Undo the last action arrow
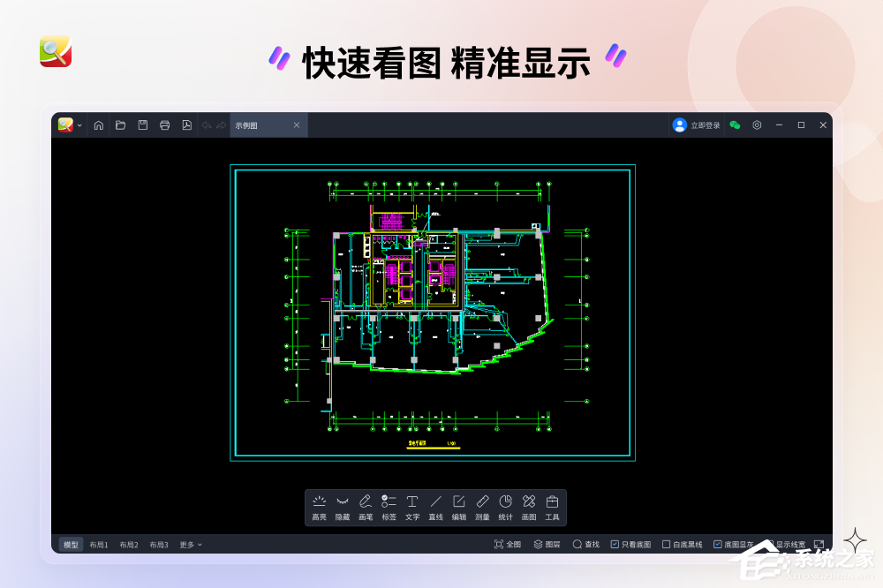883x588 pixels. pos(207,125)
